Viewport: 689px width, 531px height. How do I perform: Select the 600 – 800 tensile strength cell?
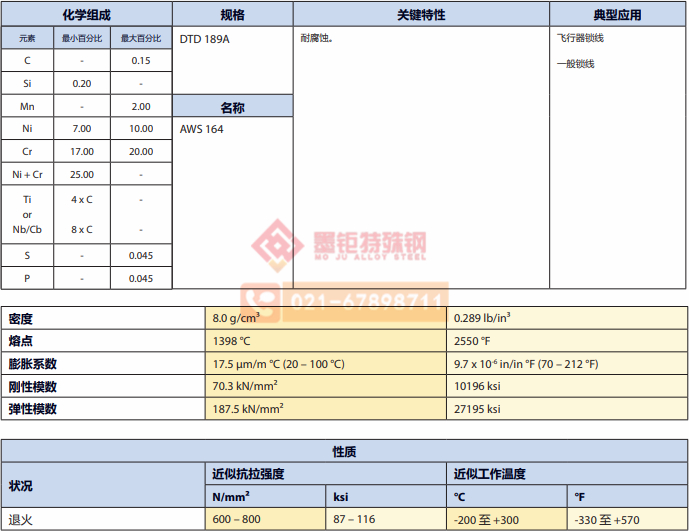tap(236, 520)
